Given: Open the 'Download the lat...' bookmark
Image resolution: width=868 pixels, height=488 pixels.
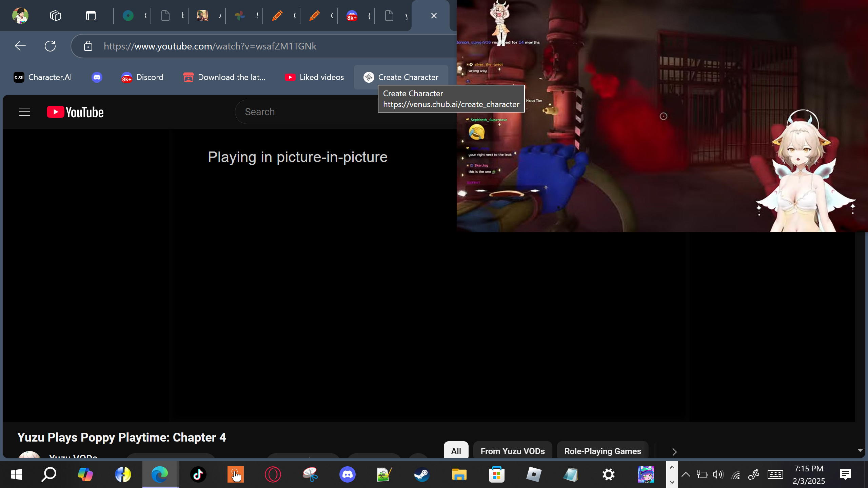Looking at the screenshot, I should click(224, 77).
